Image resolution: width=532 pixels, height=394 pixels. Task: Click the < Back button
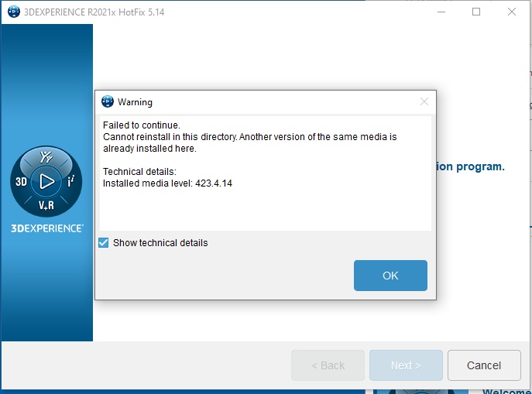coord(328,365)
